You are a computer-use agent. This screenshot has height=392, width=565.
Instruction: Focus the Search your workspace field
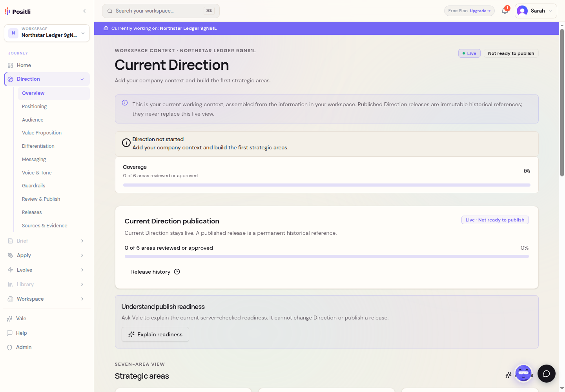click(x=160, y=11)
